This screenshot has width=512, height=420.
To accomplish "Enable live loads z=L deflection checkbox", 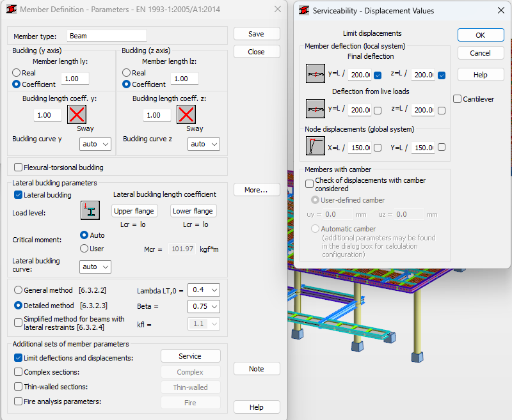I will click(x=442, y=111).
